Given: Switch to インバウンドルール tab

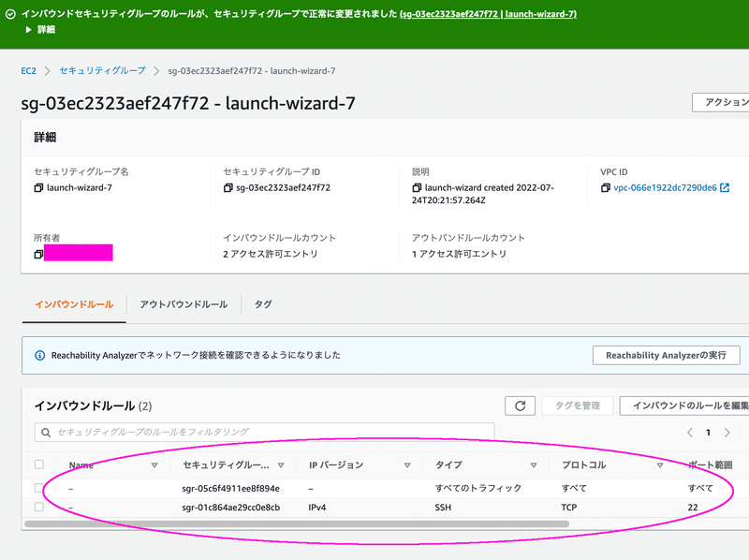Looking at the screenshot, I should [x=74, y=304].
